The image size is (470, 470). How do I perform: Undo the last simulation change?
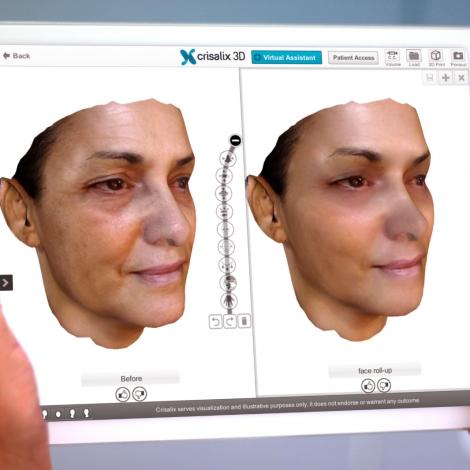215,322
